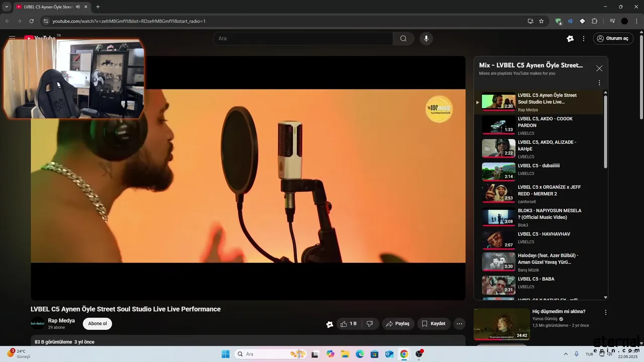Image resolution: width=644 pixels, height=362 pixels.
Task: Switch to Chrome in the taskbar
Action: 404,354
